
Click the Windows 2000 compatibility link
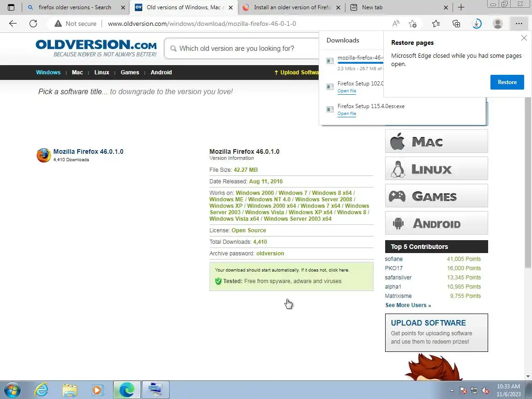tap(255, 193)
